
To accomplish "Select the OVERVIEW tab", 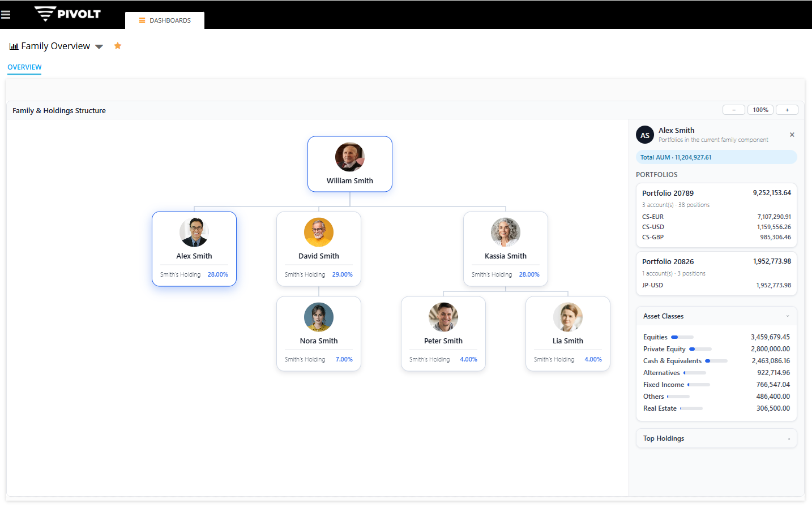I will pyautogui.click(x=24, y=67).
